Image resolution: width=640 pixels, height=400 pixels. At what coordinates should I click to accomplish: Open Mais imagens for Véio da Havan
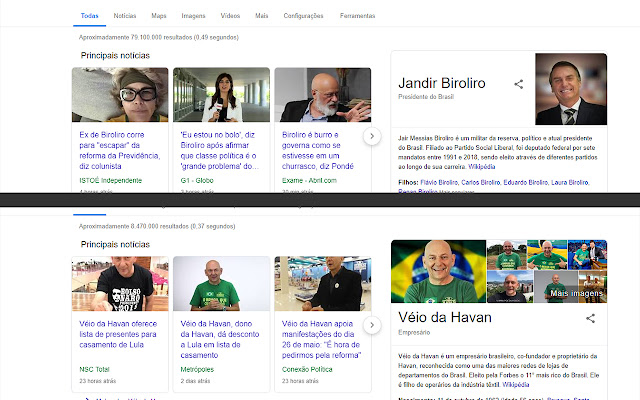(576, 293)
